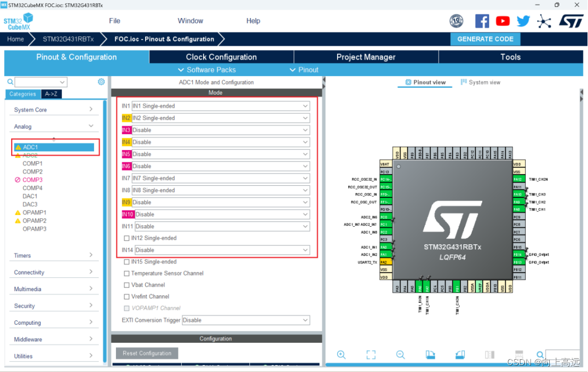Open the EXTI Conversion Trigger dropdown
Image resolution: width=588 pixels, height=372 pixels.
point(246,320)
